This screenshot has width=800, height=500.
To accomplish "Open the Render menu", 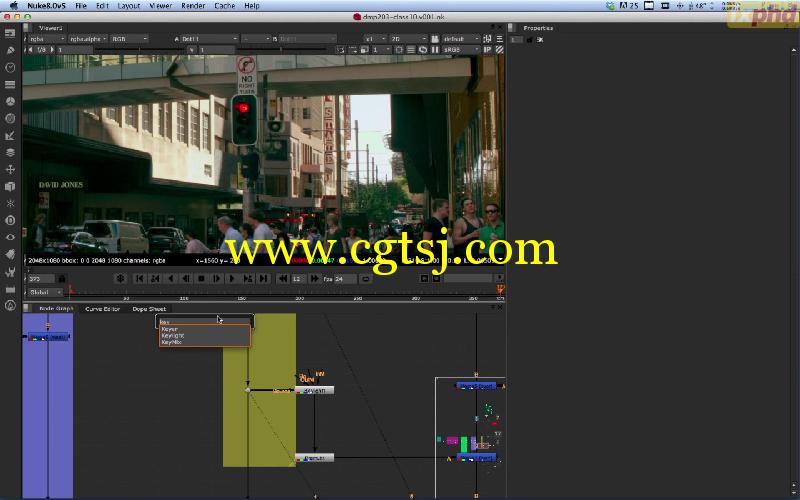I will (x=193, y=6).
